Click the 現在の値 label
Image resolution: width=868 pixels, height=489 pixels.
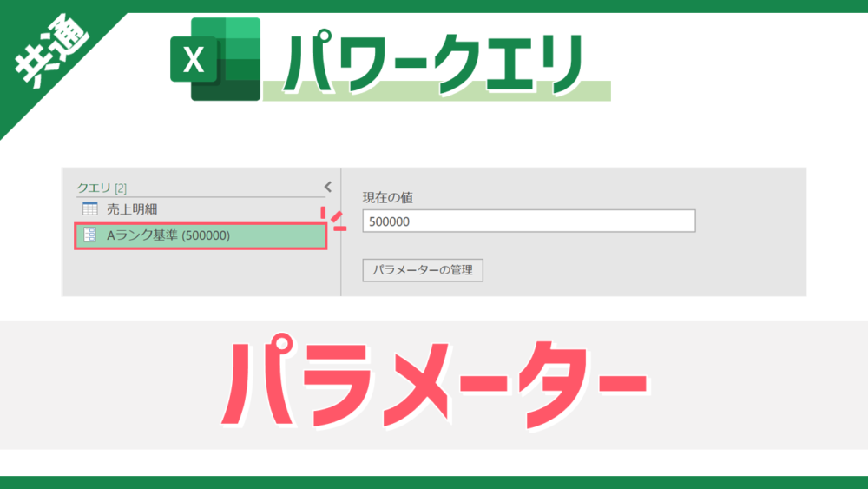pos(387,198)
